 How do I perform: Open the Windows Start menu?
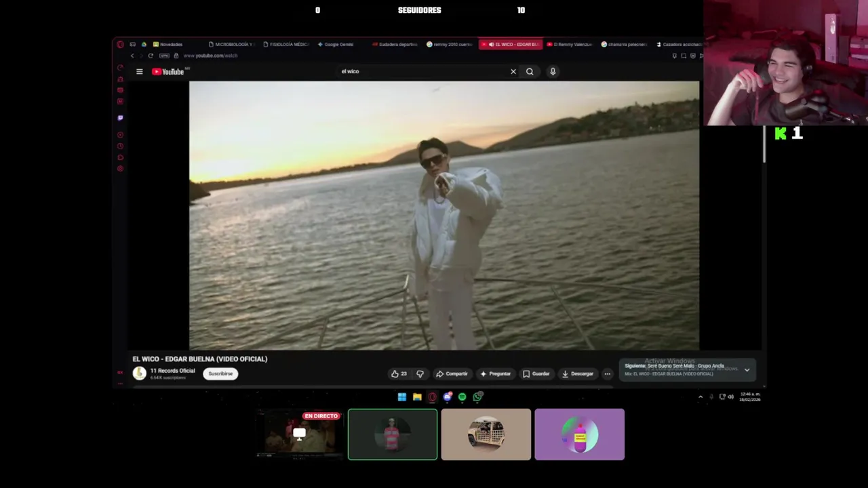click(402, 397)
